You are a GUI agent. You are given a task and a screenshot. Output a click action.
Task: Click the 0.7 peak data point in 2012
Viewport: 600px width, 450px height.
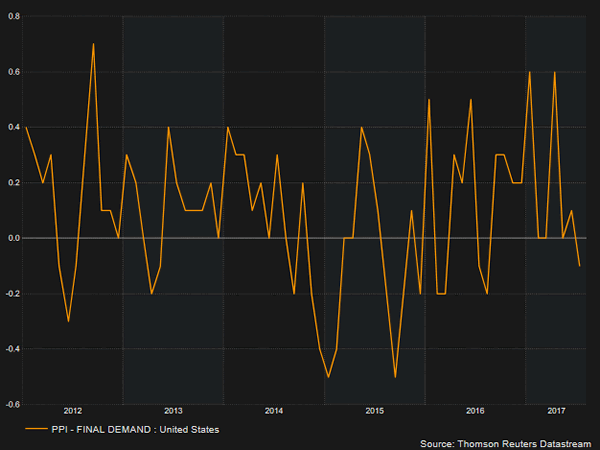pos(93,44)
